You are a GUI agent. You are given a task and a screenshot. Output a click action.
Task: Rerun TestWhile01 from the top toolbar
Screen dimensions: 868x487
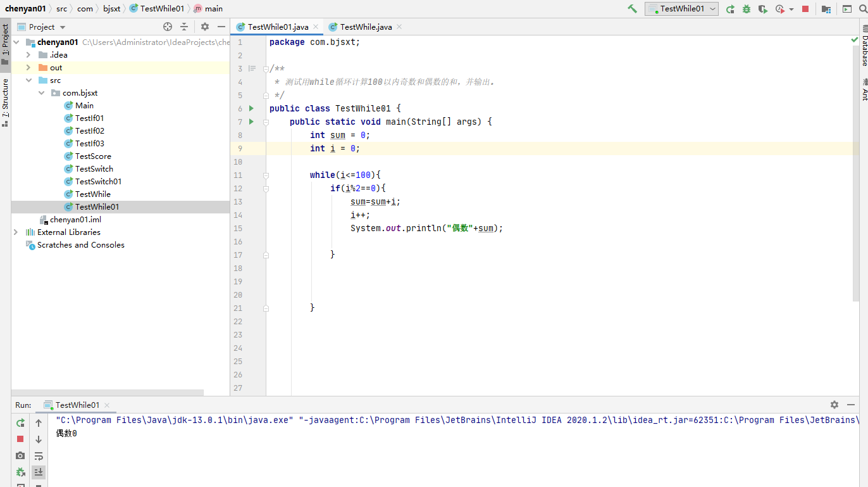730,9
